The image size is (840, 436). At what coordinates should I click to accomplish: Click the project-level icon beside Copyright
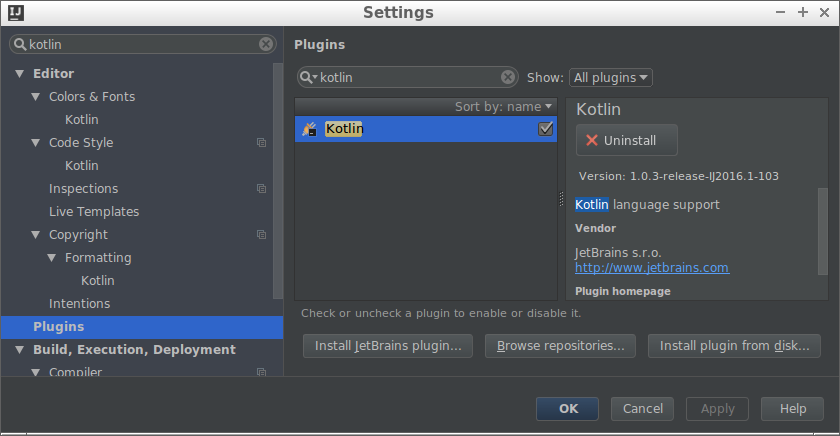[x=261, y=235]
